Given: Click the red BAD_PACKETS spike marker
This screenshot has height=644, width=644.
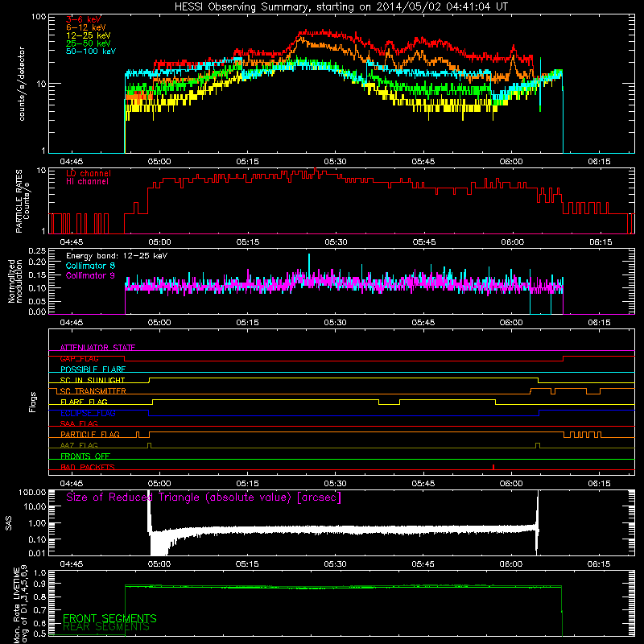Looking at the screenshot, I should [x=493, y=467].
